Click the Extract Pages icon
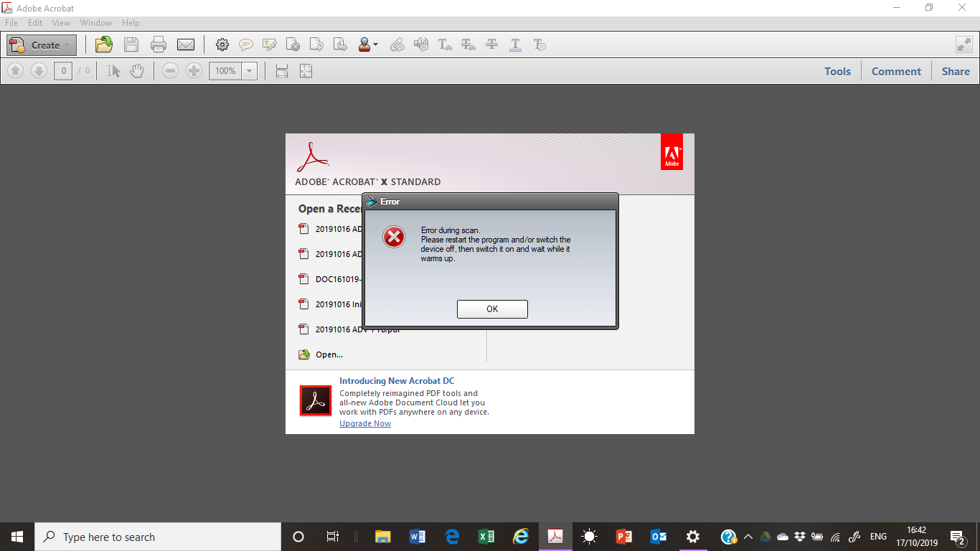Image resolution: width=980 pixels, height=551 pixels. click(316, 44)
